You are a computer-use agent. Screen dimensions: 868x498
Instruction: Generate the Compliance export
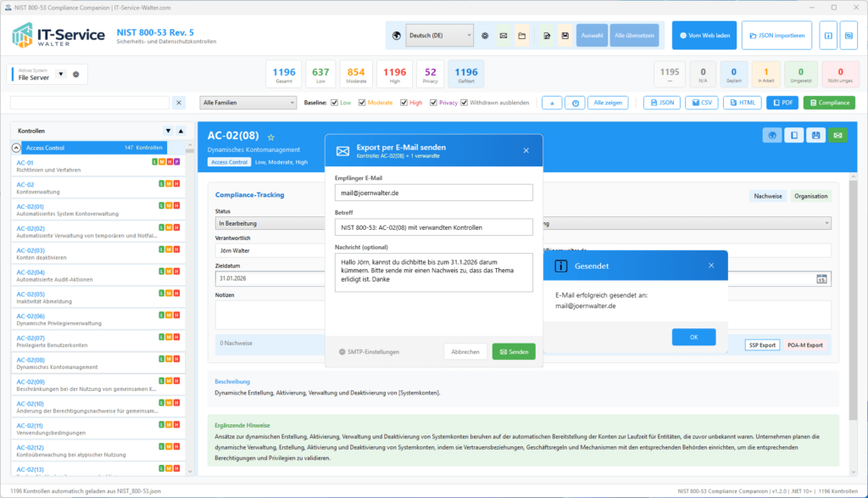pyautogui.click(x=829, y=102)
